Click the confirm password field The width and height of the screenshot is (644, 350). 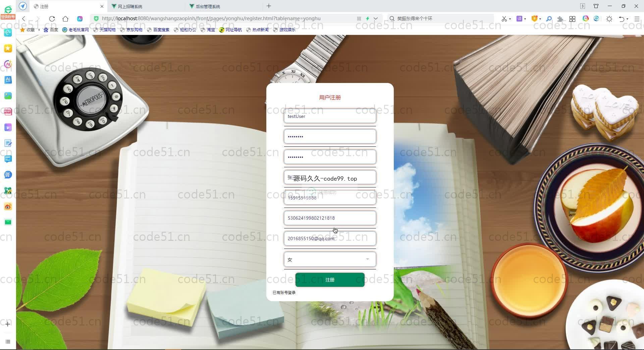coord(330,157)
